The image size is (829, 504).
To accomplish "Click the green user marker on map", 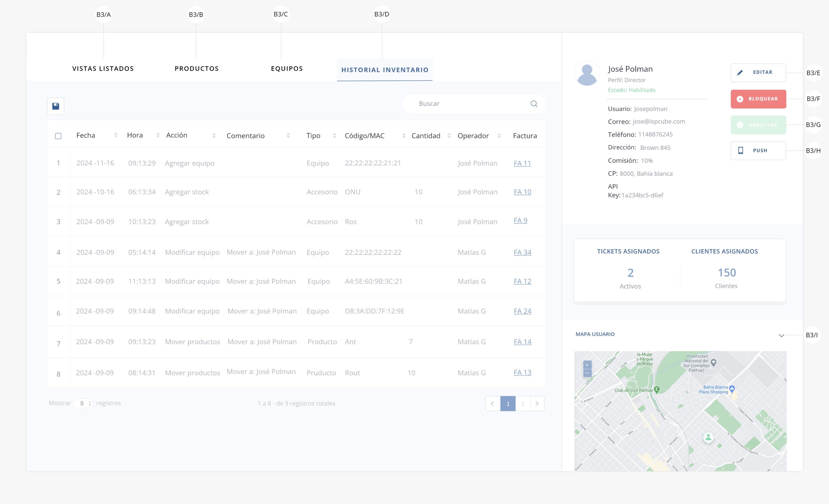I will point(708,437).
